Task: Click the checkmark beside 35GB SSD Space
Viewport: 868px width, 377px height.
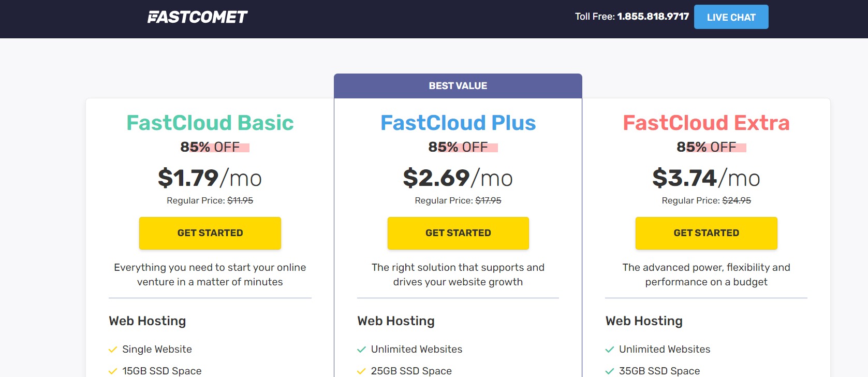Action: (609, 371)
